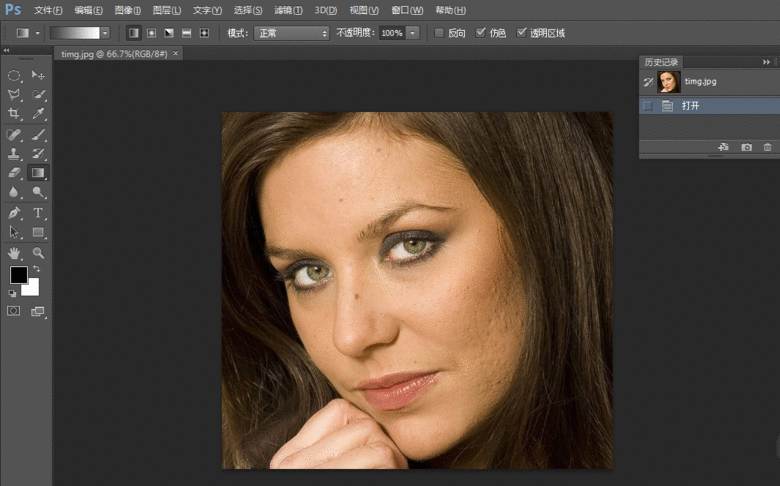Click the black foreground color swatch

click(x=18, y=274)
